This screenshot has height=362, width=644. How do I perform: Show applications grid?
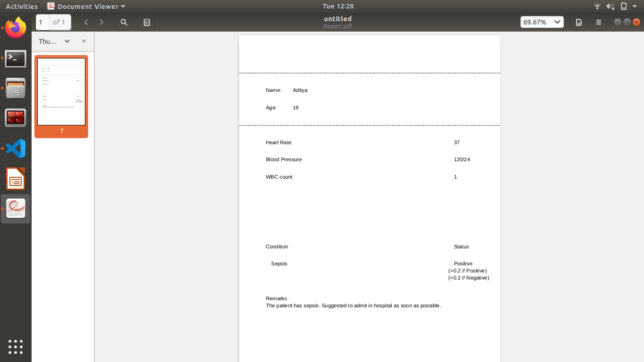click(16, 346)
